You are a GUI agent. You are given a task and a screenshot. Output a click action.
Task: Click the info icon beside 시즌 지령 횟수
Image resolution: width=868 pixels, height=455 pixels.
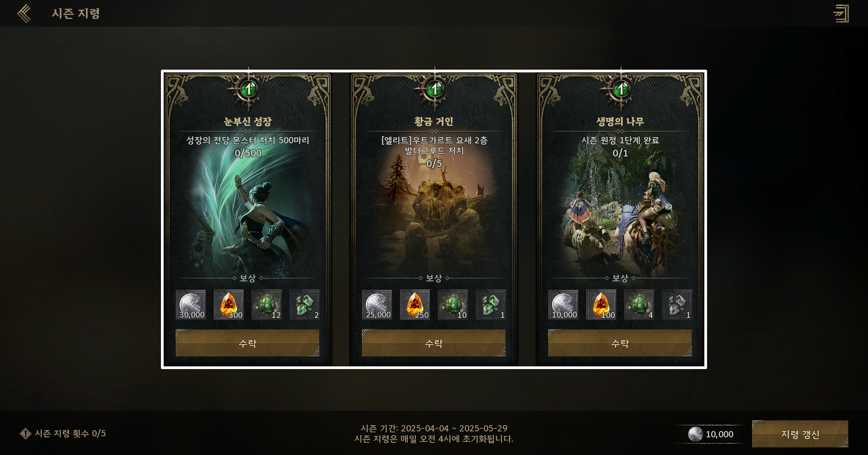pos(25,434)
